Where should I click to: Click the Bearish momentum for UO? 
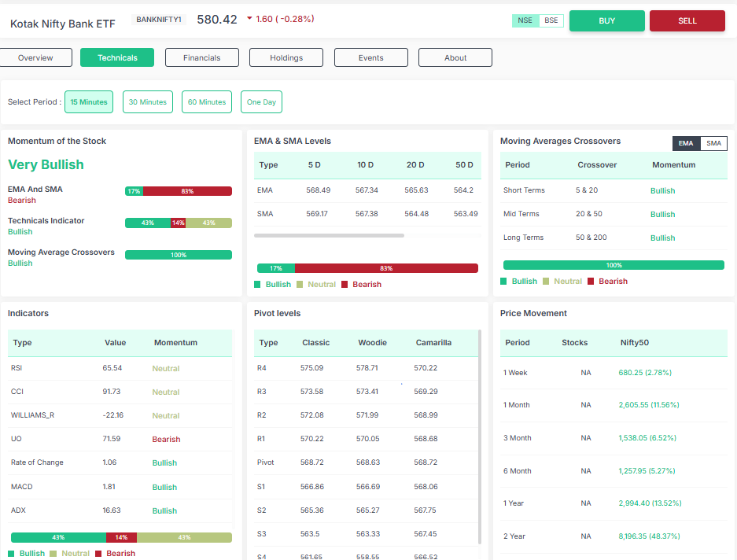167,439
